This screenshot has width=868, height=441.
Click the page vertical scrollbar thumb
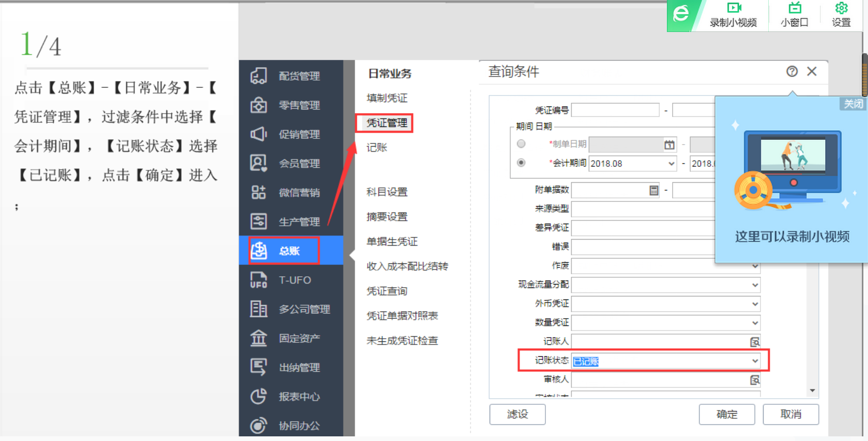pyautogui.click(x=865, y=75)
